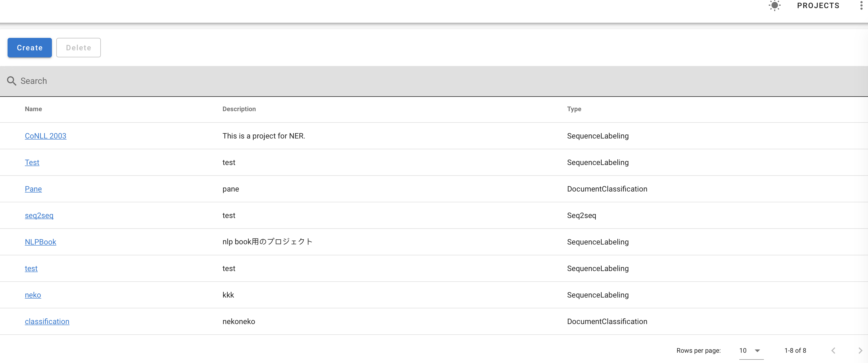Open the Pane project

(33, 189)
